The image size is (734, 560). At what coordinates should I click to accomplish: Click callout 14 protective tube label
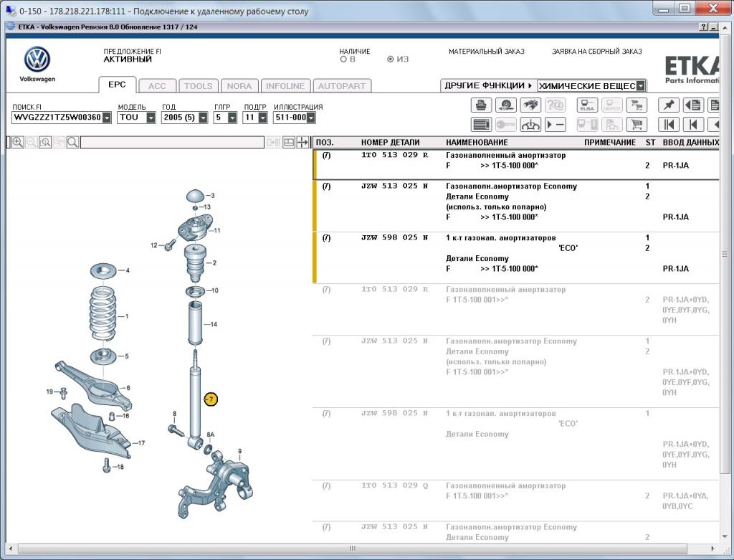tap(214, 324)
